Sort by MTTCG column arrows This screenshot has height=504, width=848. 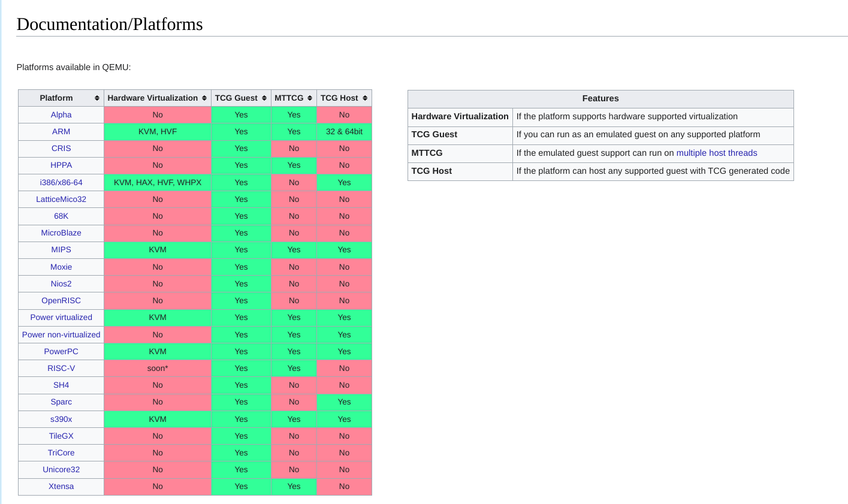[310, 98]
